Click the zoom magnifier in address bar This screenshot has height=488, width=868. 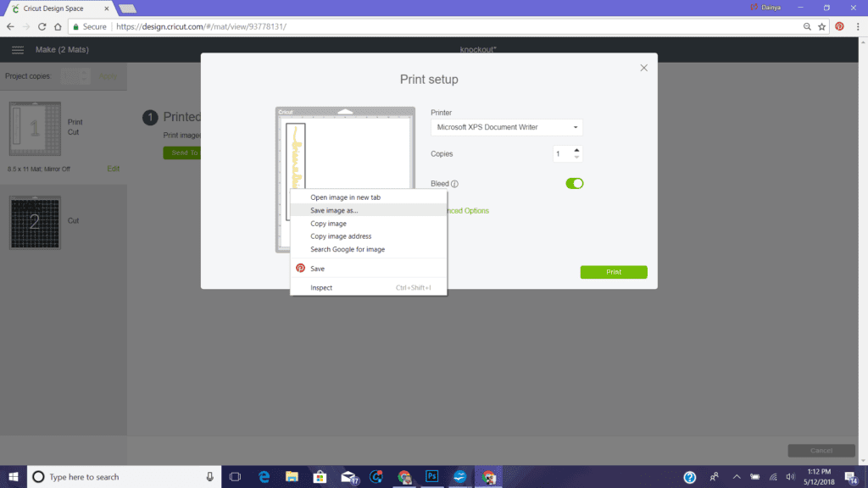[807, 26]
